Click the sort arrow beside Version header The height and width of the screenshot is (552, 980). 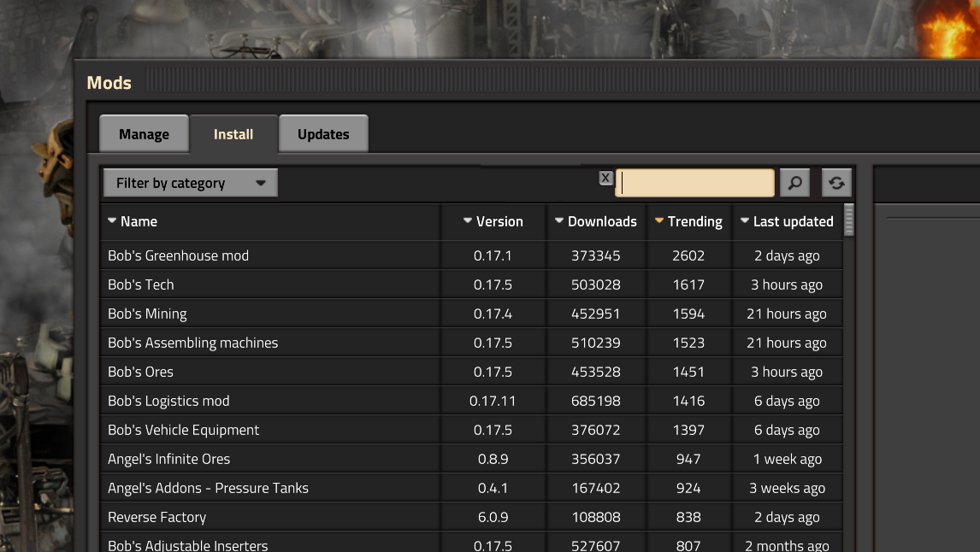pyautogui.click(x=468, y=221)
